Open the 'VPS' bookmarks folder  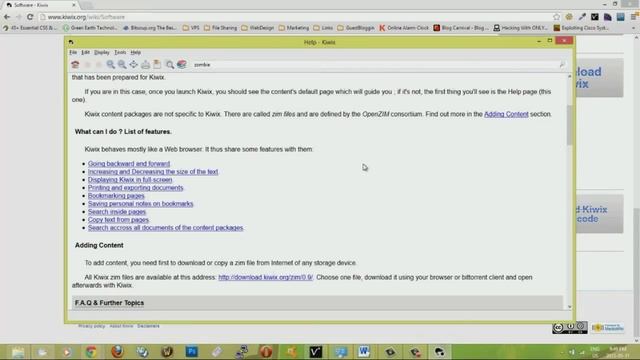click(x=191, y=28)
